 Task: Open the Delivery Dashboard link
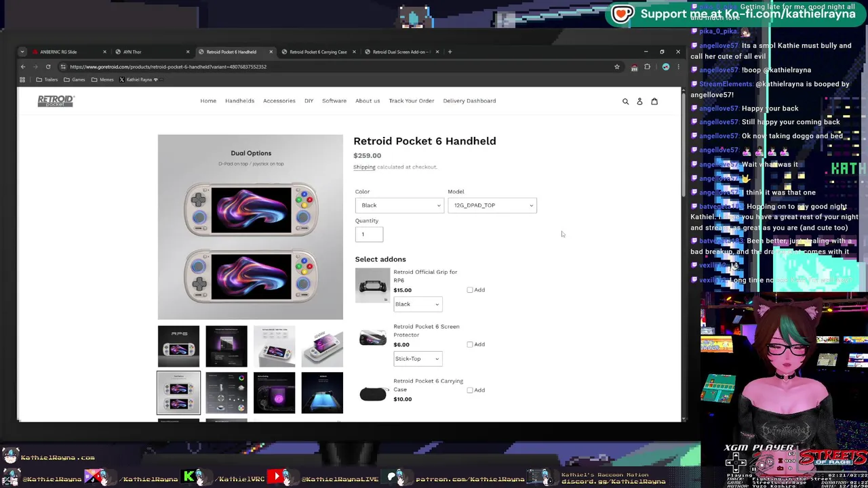point(469,101)
